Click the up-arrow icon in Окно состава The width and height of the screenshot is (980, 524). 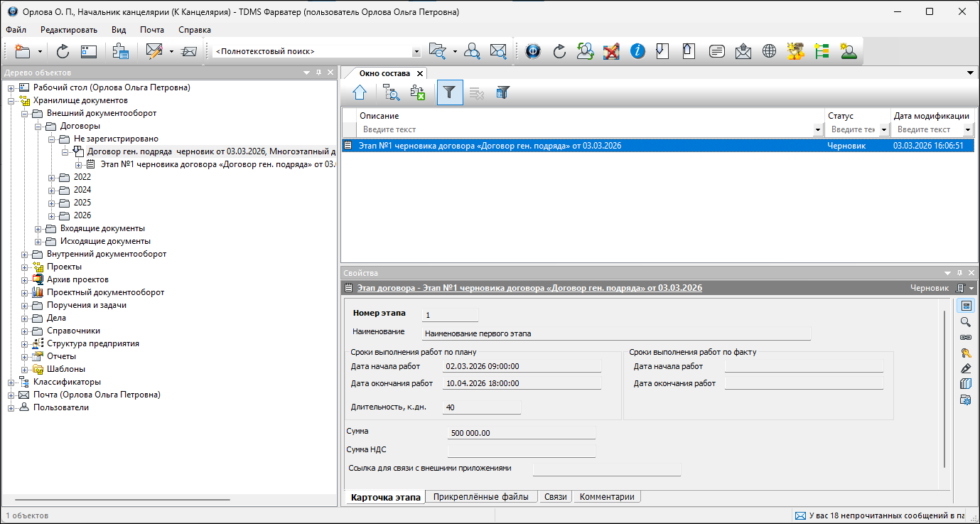pyautogui.click(x=360, y=92)
